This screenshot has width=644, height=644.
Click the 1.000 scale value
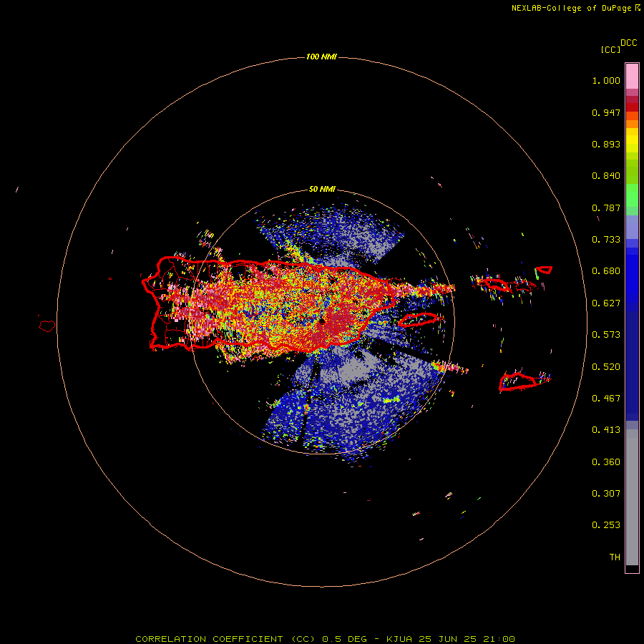pyautogui.click(x=606, y=80)
